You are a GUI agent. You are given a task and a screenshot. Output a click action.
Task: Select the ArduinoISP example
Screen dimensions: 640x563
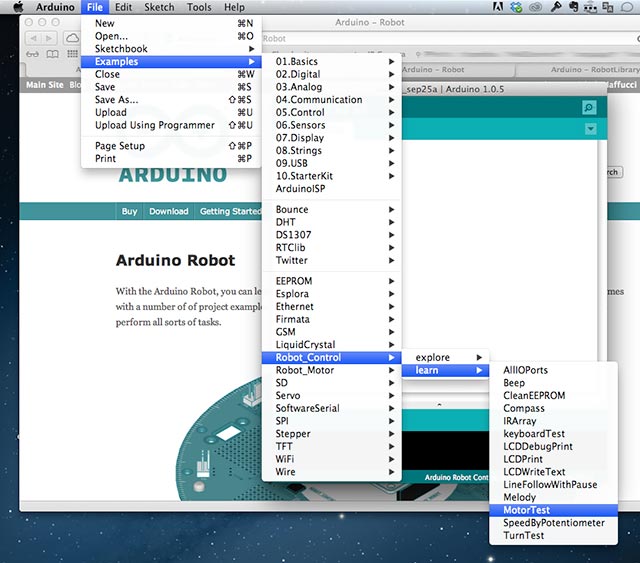click(331, 189)
